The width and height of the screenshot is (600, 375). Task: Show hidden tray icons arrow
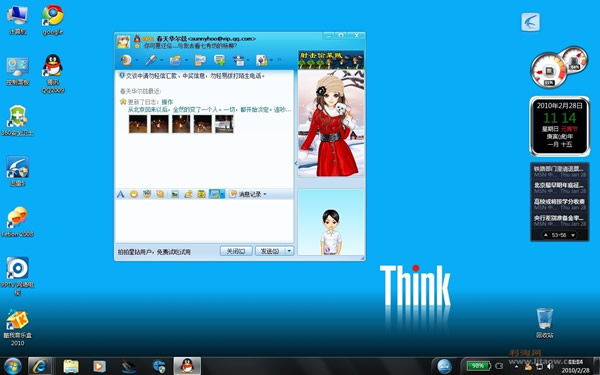tap(516, 367)
